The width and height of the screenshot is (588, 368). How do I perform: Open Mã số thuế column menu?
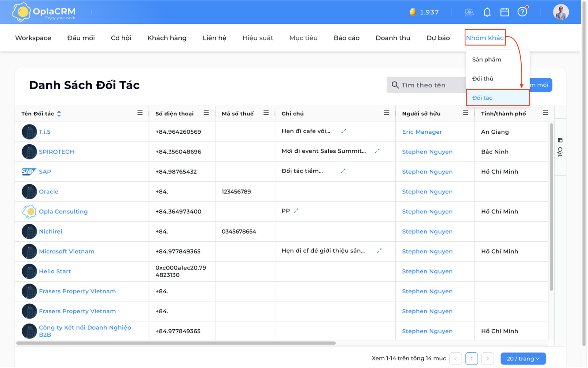tap(266, 113)
